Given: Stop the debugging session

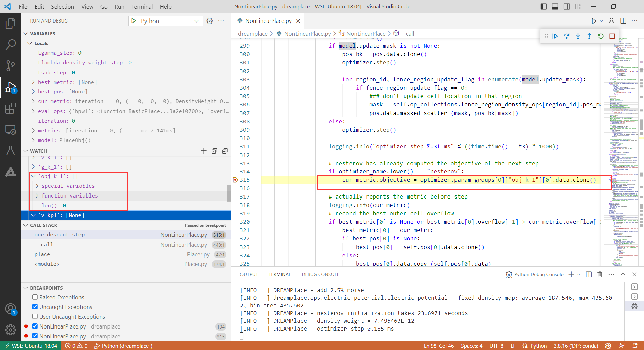Looking at the screenshot, I should click(612, 36).
